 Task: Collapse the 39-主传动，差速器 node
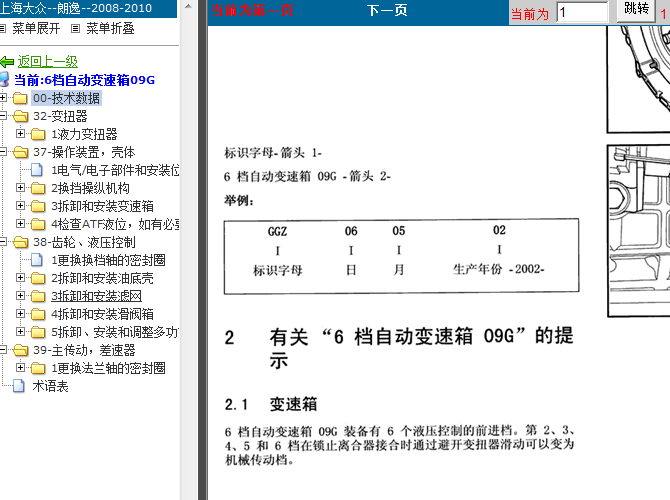[x=3, y=350]
